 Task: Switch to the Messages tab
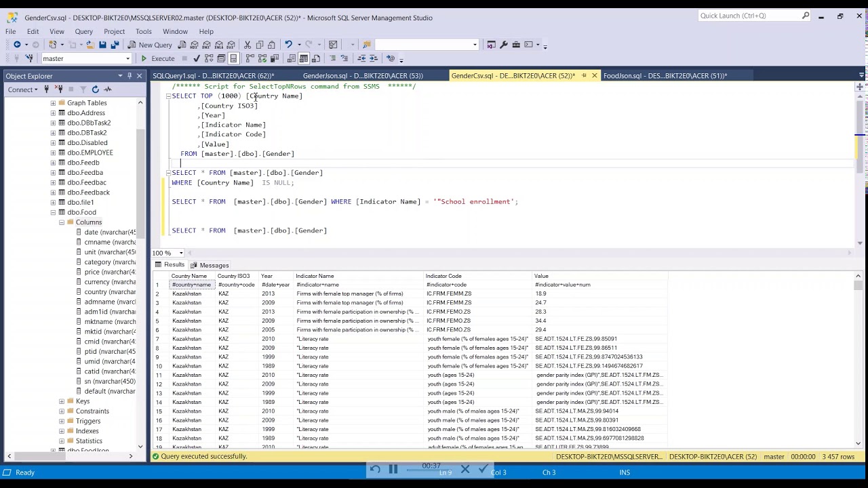210,265
